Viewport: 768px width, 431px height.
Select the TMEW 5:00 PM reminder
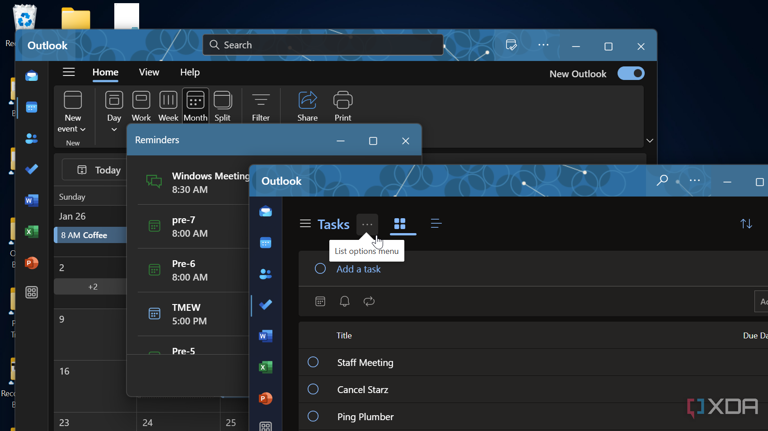point(193,314)
